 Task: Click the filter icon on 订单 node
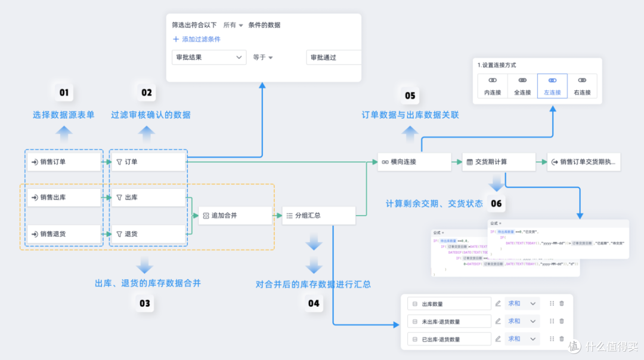pyautogui.click(x=119, y=162)
